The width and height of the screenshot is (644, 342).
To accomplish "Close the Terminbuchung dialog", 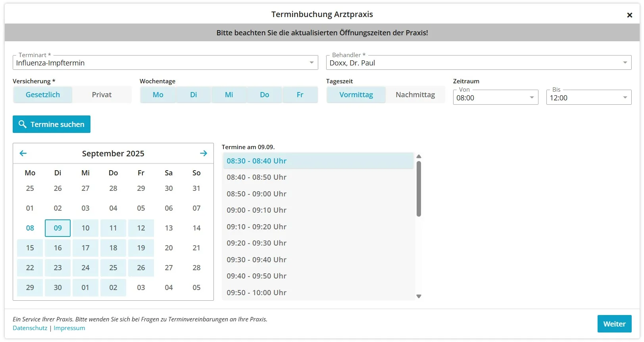I will click(x=629, y=15).
